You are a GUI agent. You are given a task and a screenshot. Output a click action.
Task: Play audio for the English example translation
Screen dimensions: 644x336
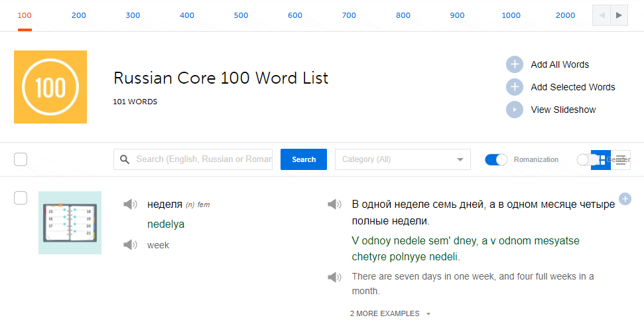pyautogui.click(x=334, y=277)
